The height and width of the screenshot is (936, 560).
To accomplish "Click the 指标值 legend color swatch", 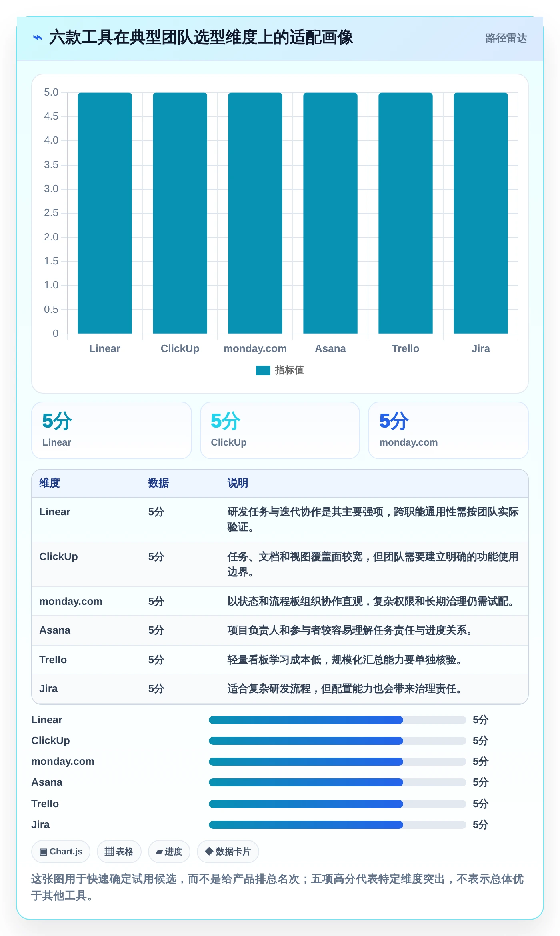I will tap(263, 370).
